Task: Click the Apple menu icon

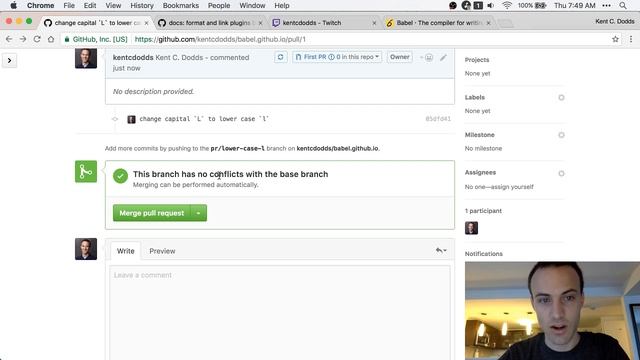Action: (x=13, y=5)
